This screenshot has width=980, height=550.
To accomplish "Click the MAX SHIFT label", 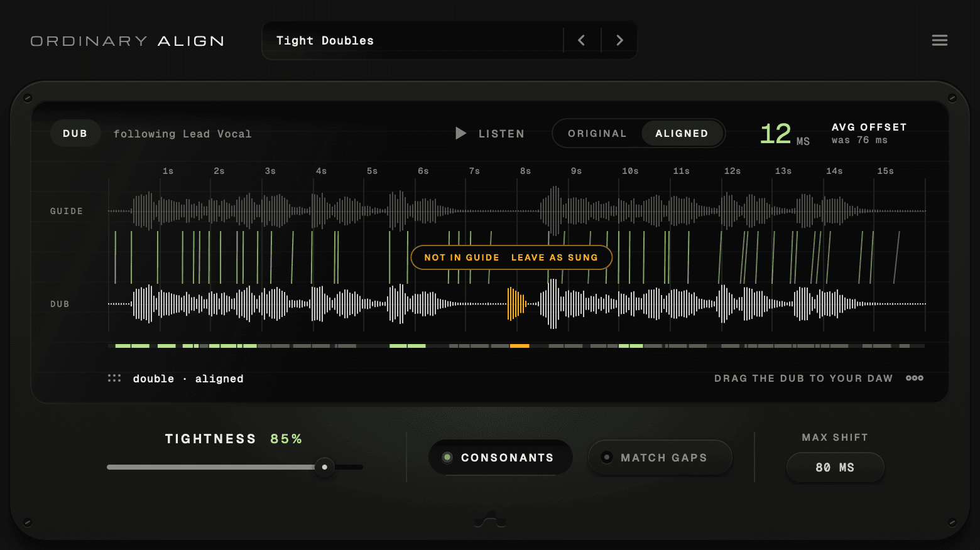I will pyautogui.click(x=835, y=438).
